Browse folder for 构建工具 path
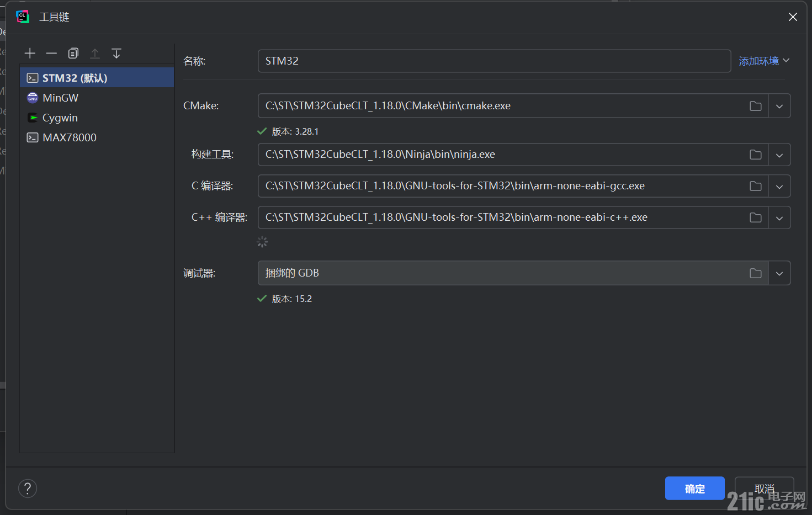The height and width of the screenshot is (515, 812). 756,155
